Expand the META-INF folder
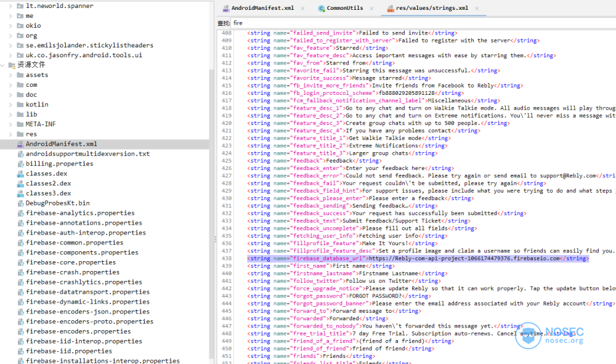The height and width of the screenshot is (364, 616). (10, 124)
